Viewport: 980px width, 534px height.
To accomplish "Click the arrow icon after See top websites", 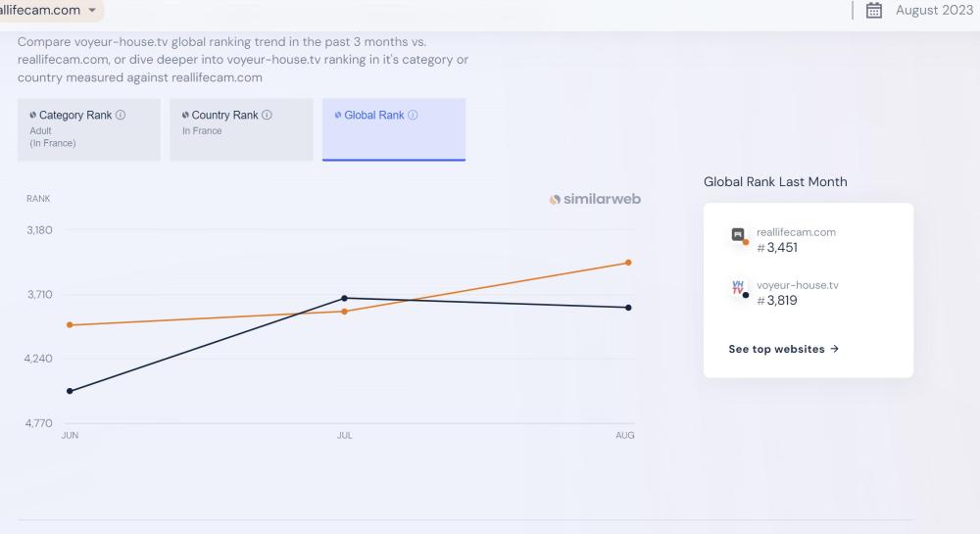I will (834, 349).
